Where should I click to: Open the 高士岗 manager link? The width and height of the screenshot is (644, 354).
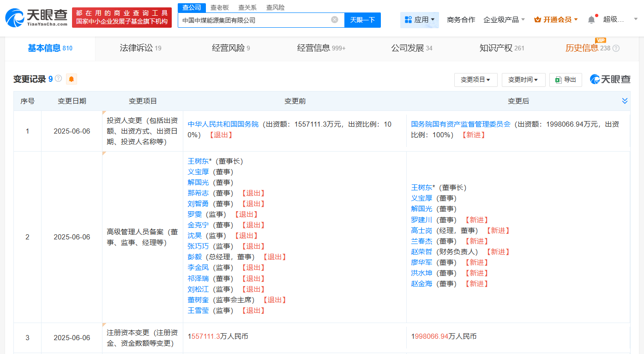(x=421, y=231)
